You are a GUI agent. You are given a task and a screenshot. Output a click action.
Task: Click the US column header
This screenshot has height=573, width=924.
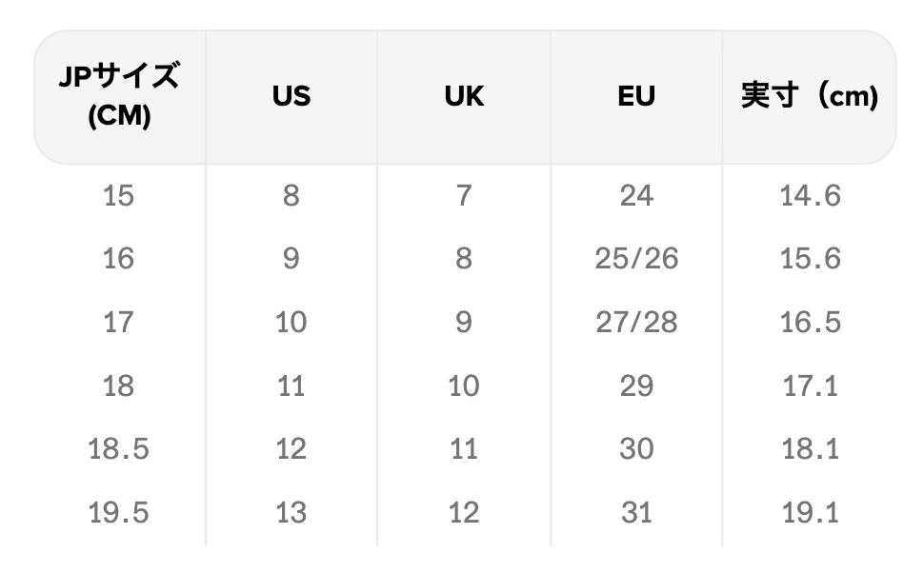click(x=291, y=96)
